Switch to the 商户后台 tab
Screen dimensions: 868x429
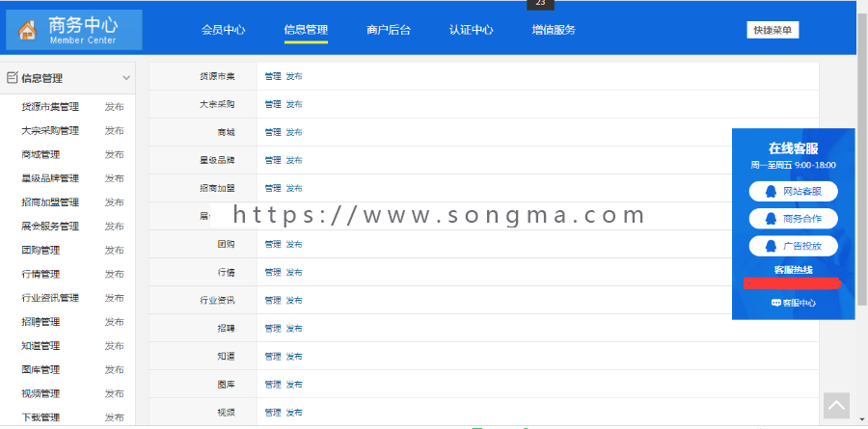389,30
